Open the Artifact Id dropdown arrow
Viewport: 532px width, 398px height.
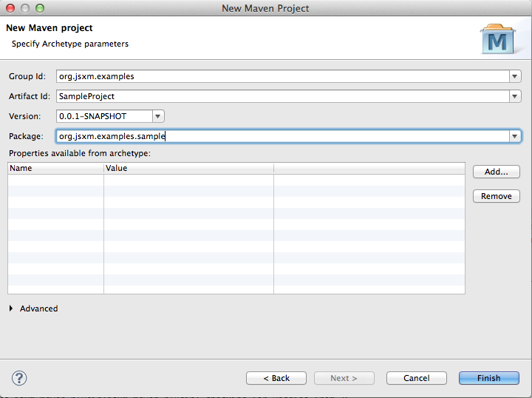(x=515, y=96)
